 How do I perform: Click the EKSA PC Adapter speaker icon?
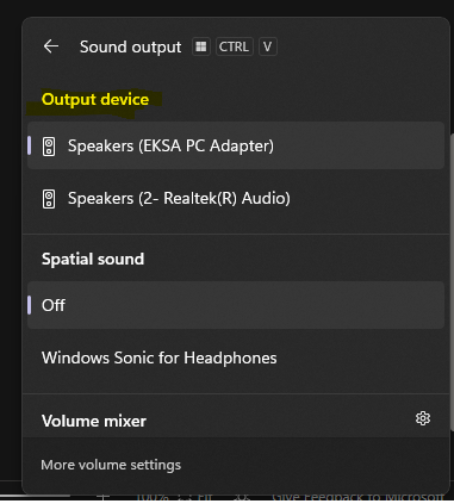(x=49, y=146)
